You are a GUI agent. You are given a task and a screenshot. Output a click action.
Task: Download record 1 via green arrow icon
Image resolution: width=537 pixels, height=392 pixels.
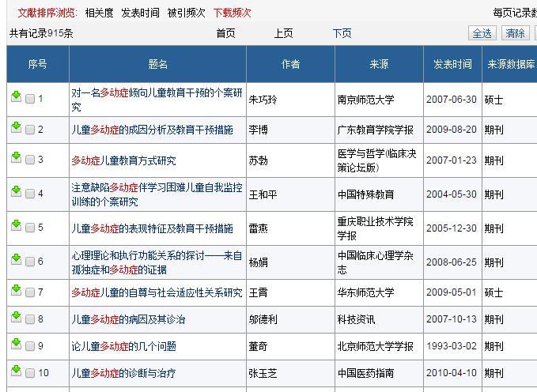pos(16,97)
